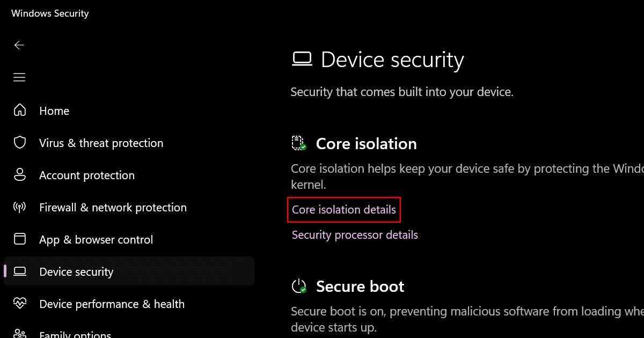Screen dimensions: 644x338
Task: Click the back arrow icon
Action: [19, 46]
